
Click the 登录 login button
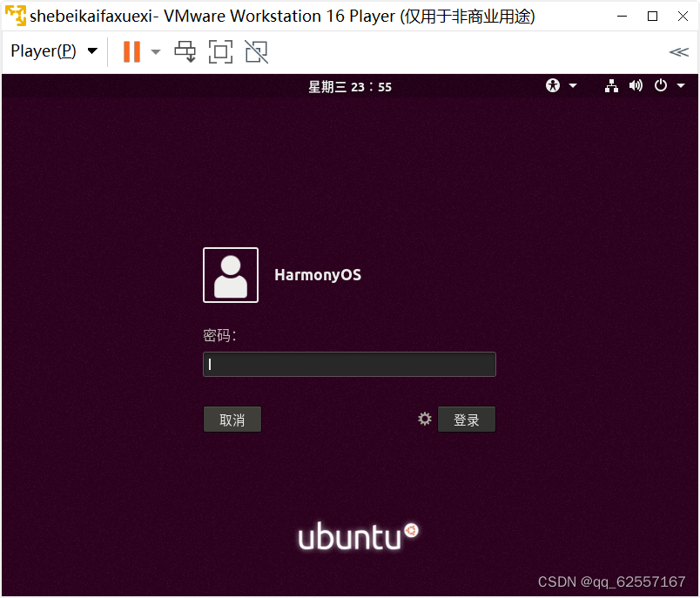[467, 419]
